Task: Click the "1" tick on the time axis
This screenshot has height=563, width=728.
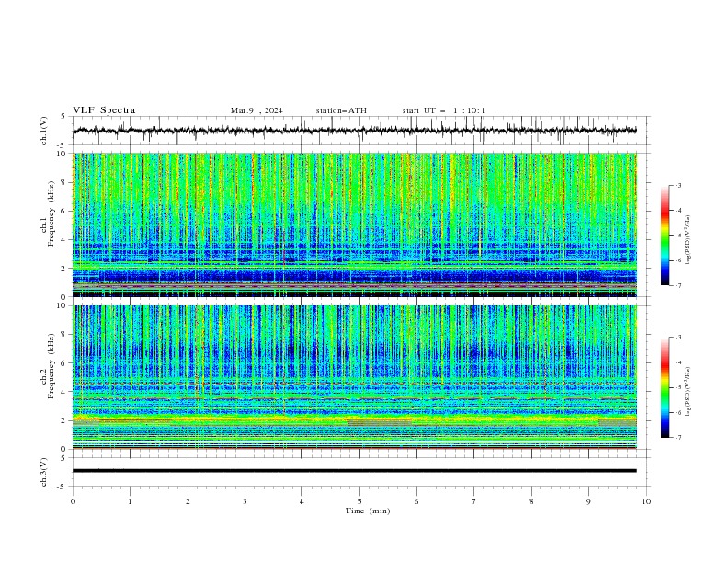Action: click(130, 501)
